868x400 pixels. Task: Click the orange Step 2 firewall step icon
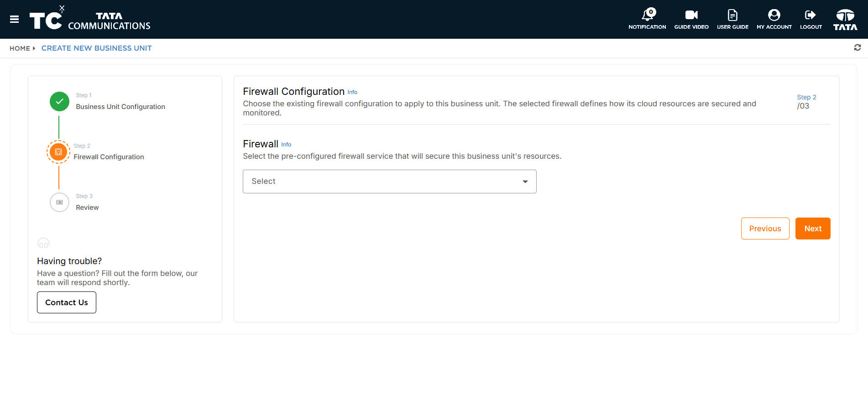58,152
